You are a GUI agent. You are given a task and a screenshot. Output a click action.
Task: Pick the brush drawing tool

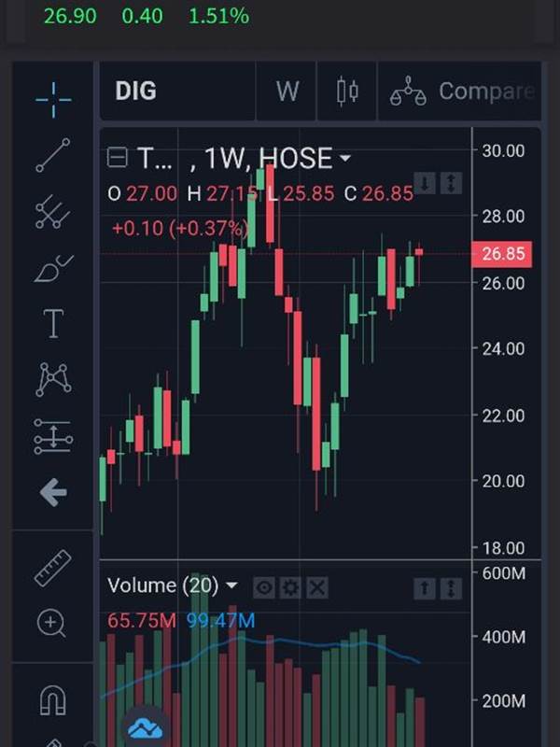54,268
